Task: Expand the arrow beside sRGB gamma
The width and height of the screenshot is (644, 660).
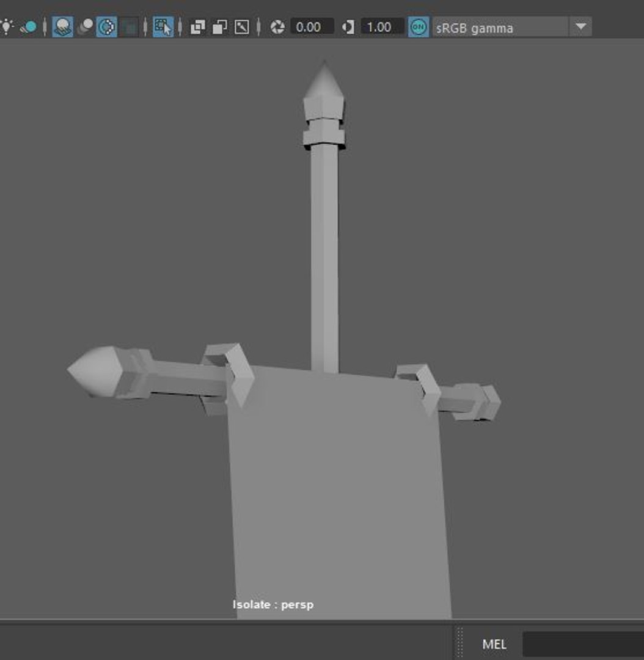Action: pyautogui.click(x=580, y=27)
